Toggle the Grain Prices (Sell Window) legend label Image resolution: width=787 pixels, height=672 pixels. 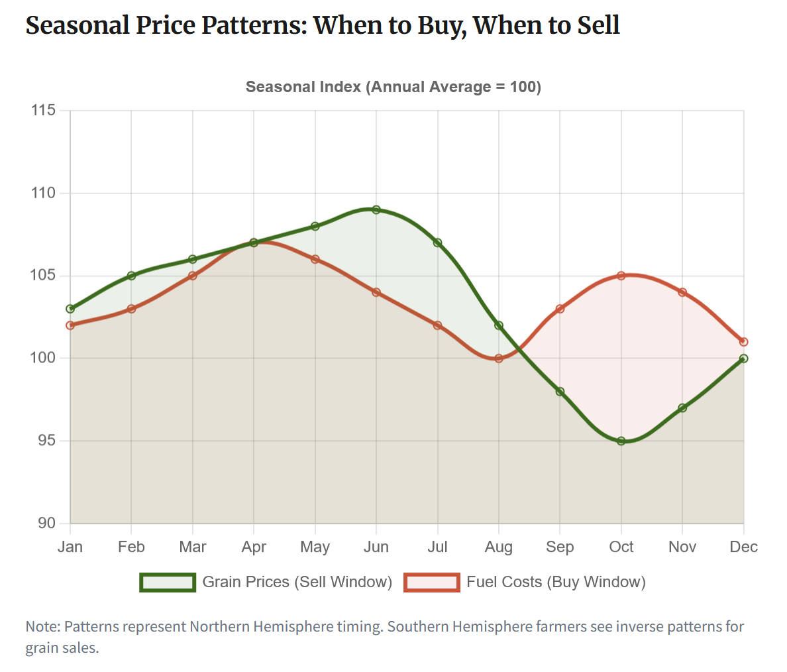coord(297,582)
